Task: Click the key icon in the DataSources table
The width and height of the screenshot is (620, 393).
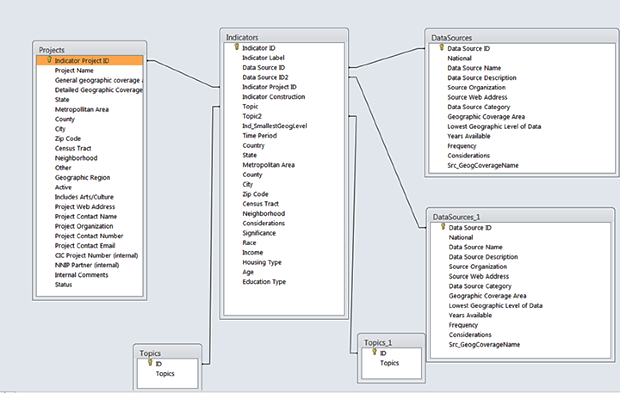Action: pos(442,48)
